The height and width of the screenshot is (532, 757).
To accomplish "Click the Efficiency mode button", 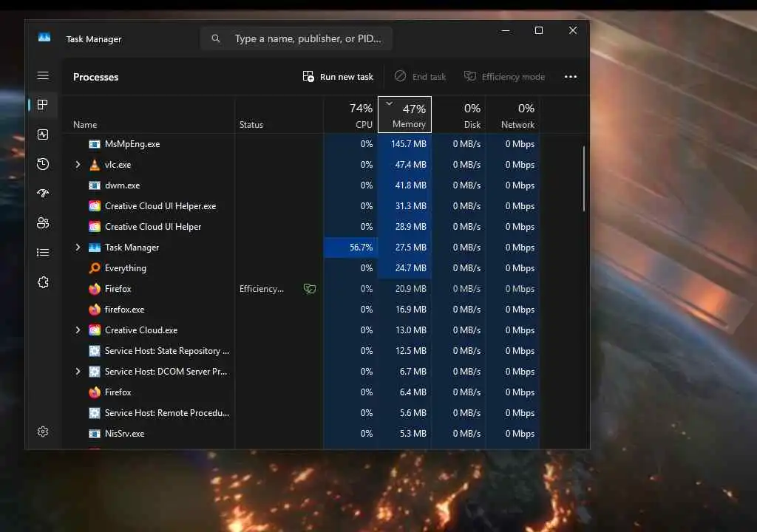I will pos(504,77).
